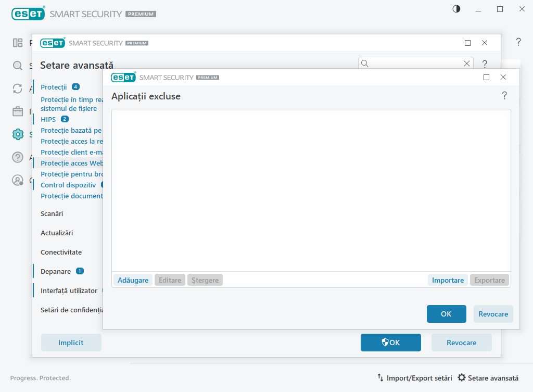This screenshot has height=392, width=533.
Task: Open the Scanări settings section
Action: tap(52, 213)
